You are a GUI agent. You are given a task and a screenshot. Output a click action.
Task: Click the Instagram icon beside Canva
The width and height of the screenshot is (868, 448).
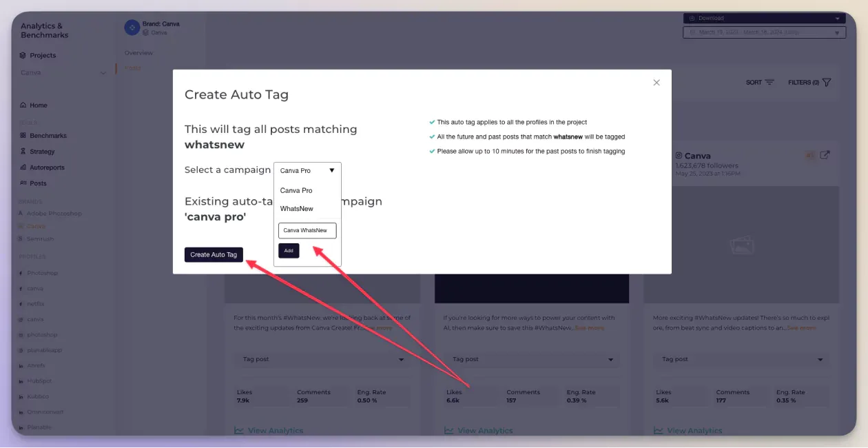(679, 156)
